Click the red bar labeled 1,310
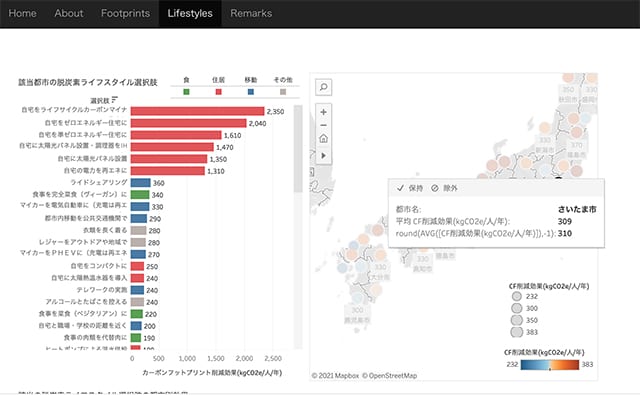The height and width of the screenshot is (395, 640). (168, 171)
